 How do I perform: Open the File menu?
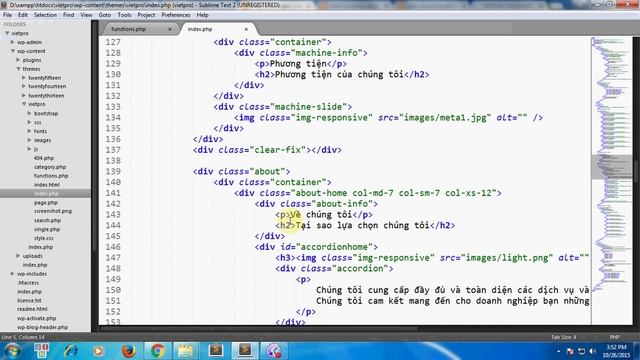pyautogui.click(x=7, y=15)
